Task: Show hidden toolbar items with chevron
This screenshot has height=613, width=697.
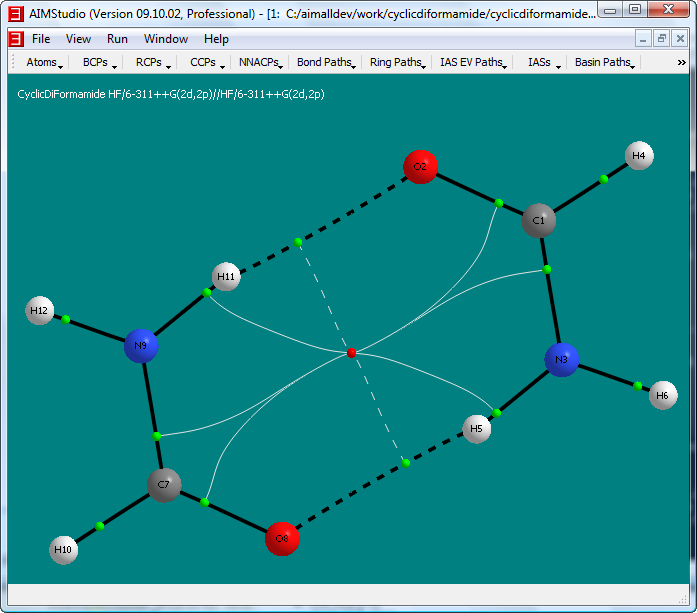Action: click(681, 62)
